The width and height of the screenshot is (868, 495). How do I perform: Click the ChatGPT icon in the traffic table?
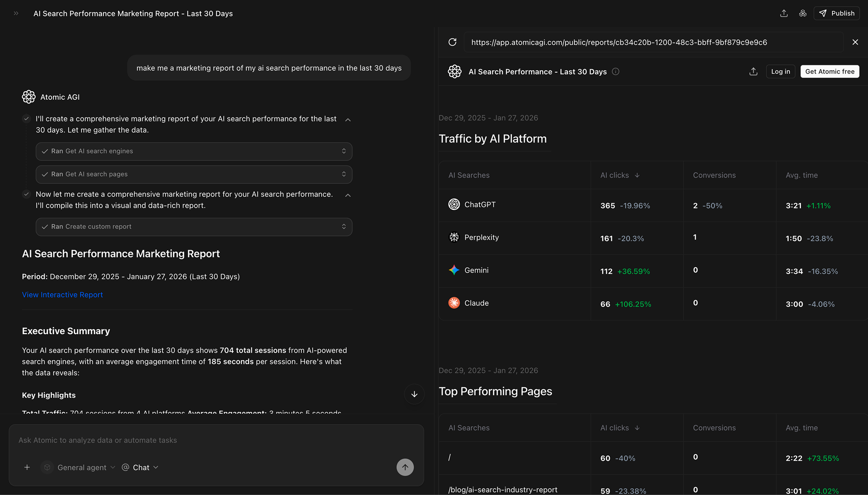tap(454, 204)
